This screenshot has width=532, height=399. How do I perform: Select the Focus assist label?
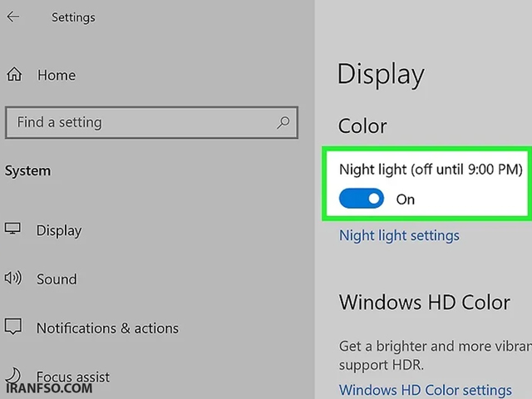pos(73,377)
